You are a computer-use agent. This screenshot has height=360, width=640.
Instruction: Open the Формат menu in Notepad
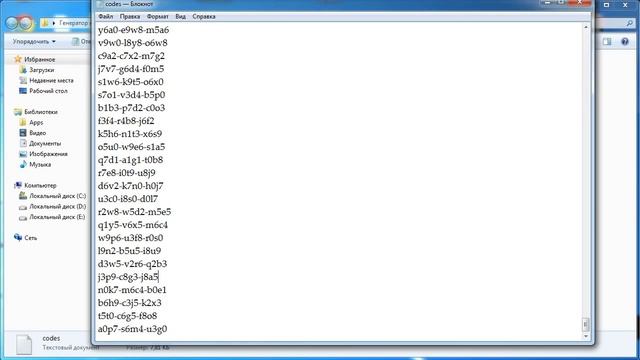[x=158, y=17]
